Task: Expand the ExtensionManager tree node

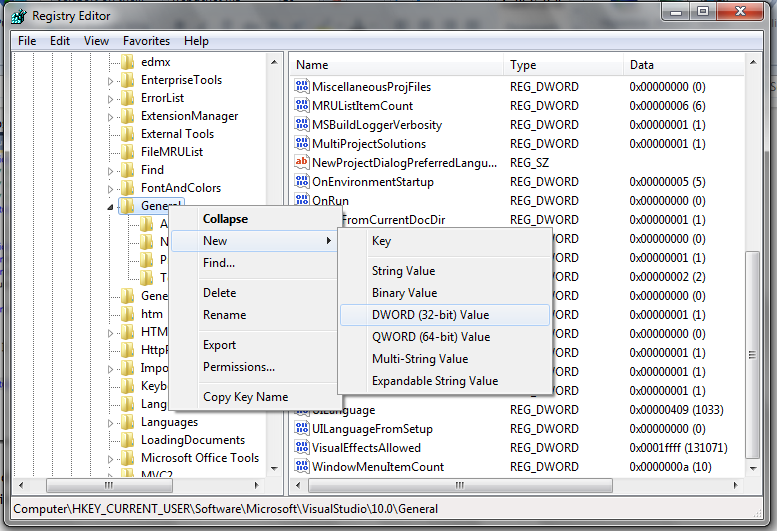Action: click(x=111, y=117)
